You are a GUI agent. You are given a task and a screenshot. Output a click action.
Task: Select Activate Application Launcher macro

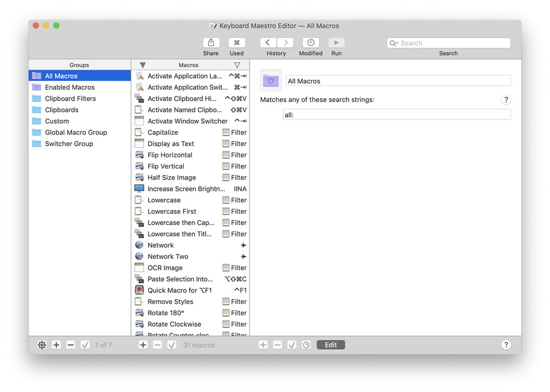(x=190, y=76)
